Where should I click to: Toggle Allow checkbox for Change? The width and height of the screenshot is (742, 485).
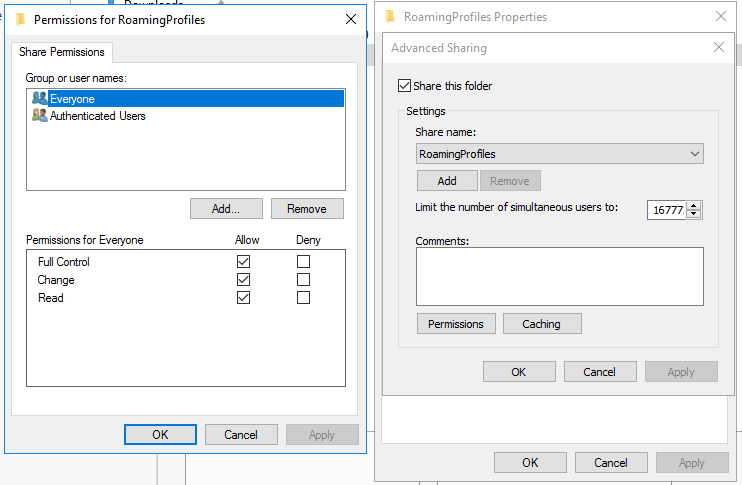tap(243, 279)
